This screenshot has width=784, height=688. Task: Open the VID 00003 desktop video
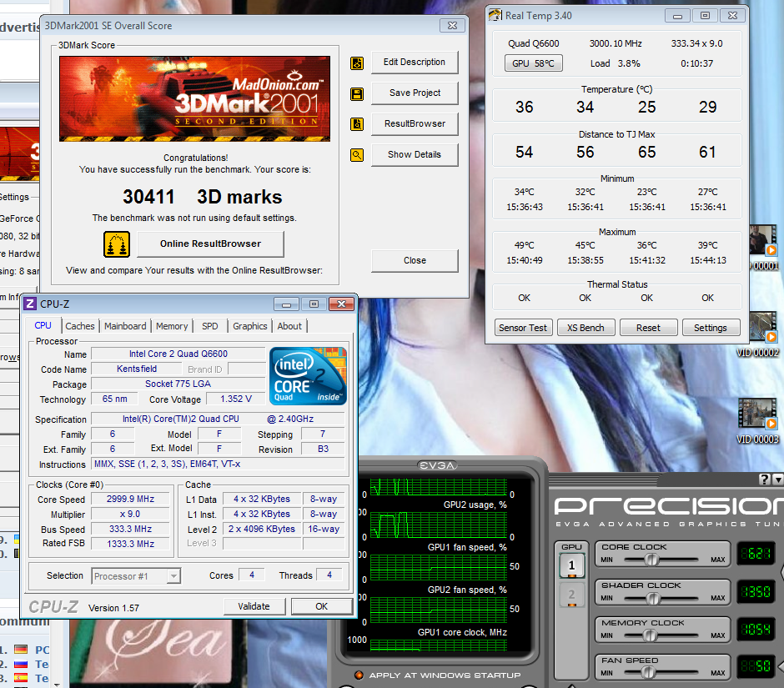point(758,421)
